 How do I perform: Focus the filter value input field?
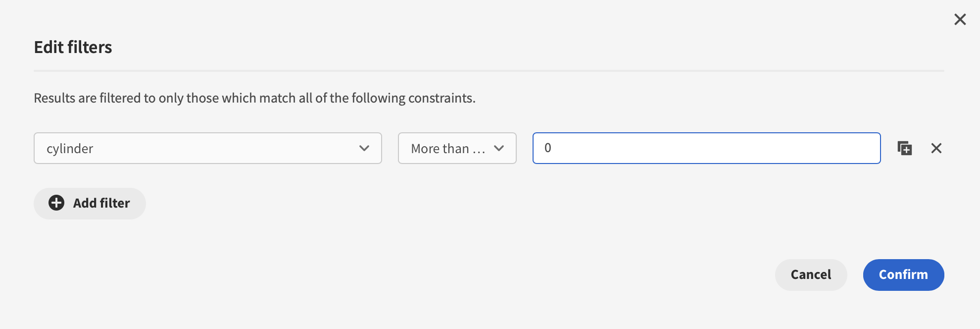(706, 148)
